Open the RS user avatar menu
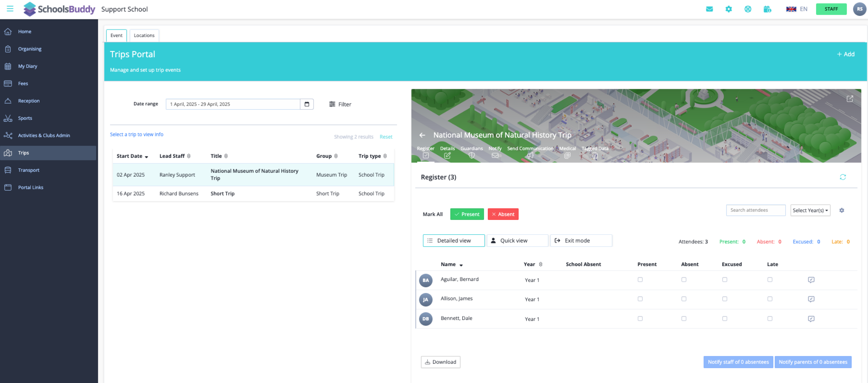Image resolution: width=868 pixels, height=383 pixels. click(x=860, y=9)
